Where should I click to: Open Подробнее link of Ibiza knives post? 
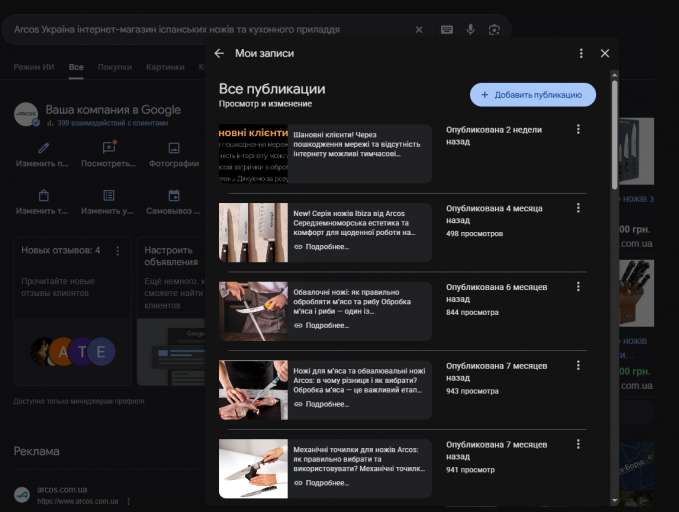[321, 247]
